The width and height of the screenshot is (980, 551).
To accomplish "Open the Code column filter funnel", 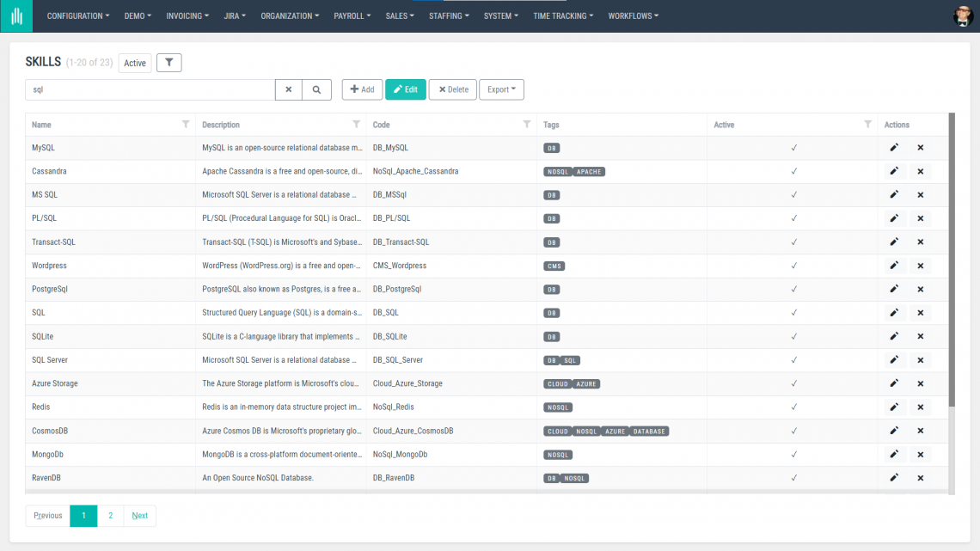I will pyautogui.click(x=525, y=125).
